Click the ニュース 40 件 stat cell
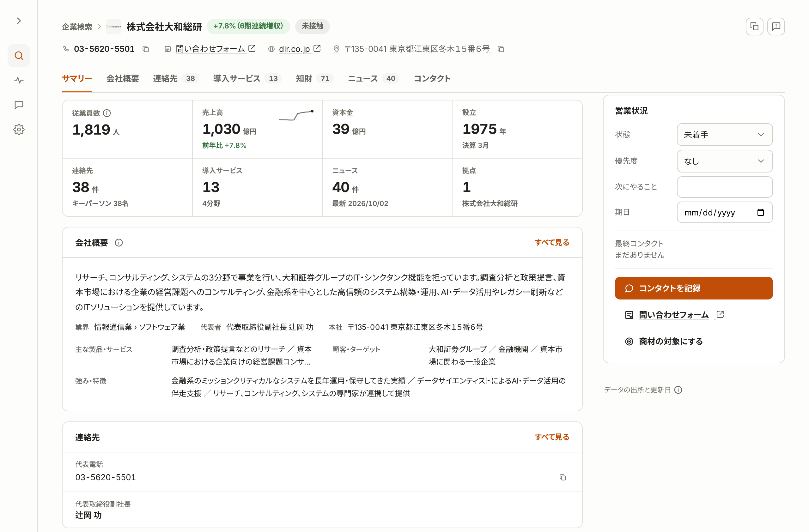Image resolution: width=809 pixels, height=532 pixels. click(387, 188)
